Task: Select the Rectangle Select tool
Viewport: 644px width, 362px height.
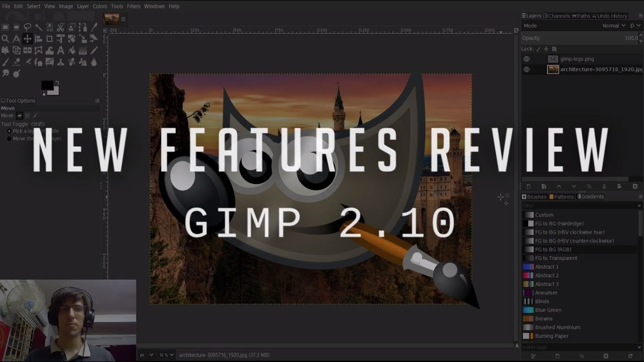Action: 6,27
